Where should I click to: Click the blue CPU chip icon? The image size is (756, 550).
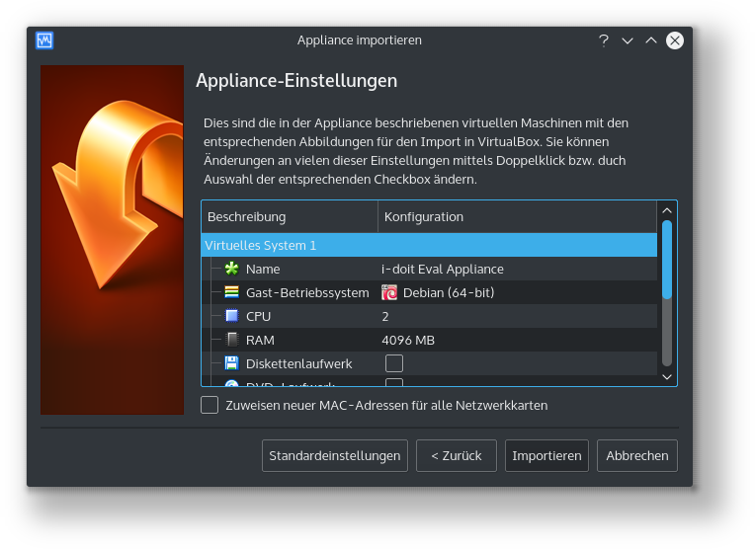(232, 316)
